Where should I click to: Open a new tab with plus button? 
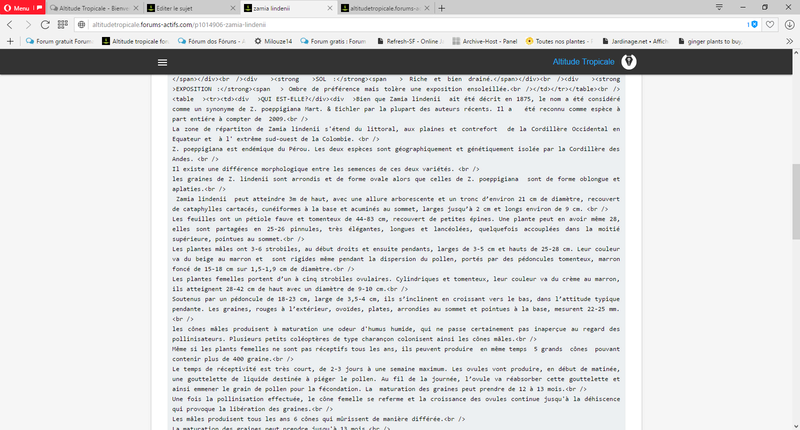[x=442, y=8]
